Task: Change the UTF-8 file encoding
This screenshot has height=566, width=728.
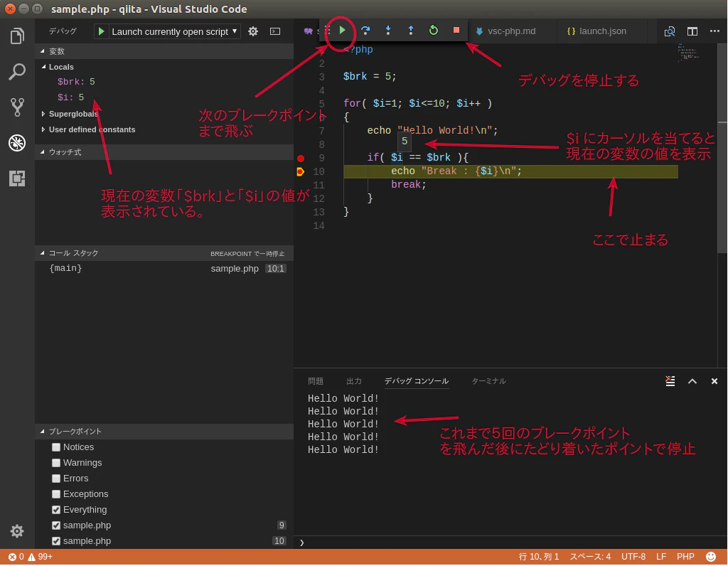Action: click(x=633, y=557)
